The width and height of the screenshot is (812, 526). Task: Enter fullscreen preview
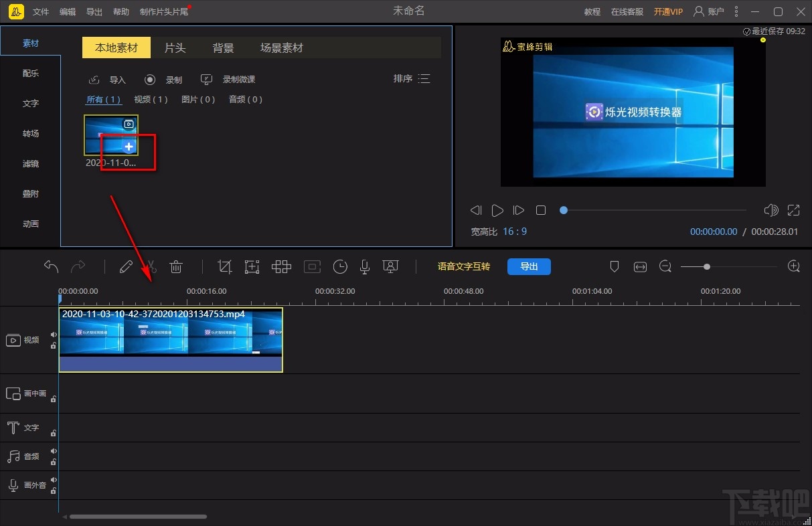coord(793,210)
